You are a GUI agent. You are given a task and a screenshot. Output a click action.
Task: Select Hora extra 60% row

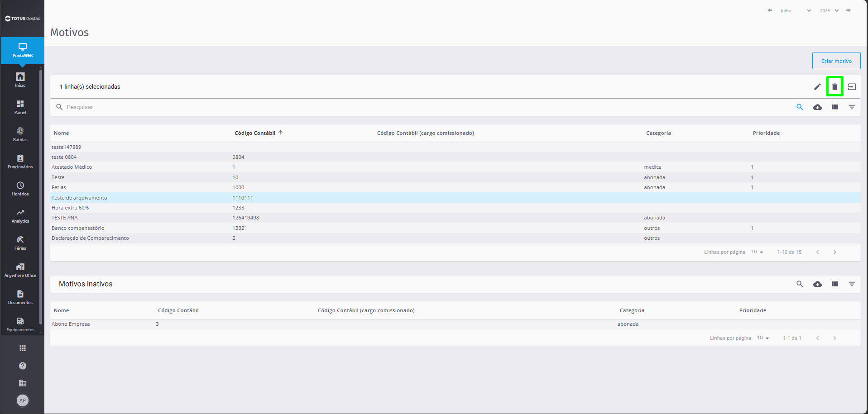(456, 208)
